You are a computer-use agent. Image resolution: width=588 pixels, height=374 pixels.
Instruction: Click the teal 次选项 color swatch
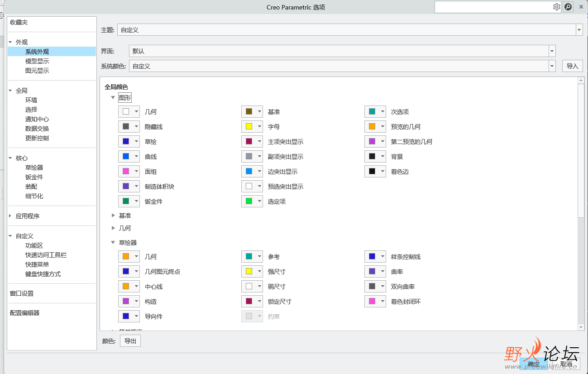[372, 111]
